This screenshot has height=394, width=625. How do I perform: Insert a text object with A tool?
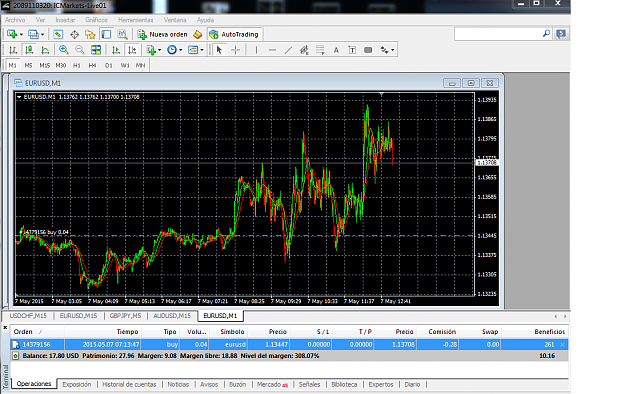pyautogui.click(x=336, y=50)
